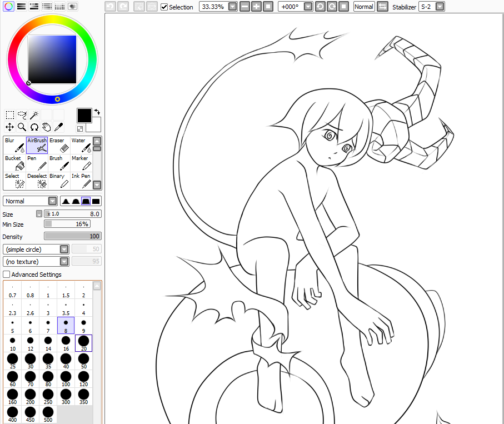The width and height of the screenshot is (504, 424).
Task: Select the hand pan tool
Action: pos(46,127)
